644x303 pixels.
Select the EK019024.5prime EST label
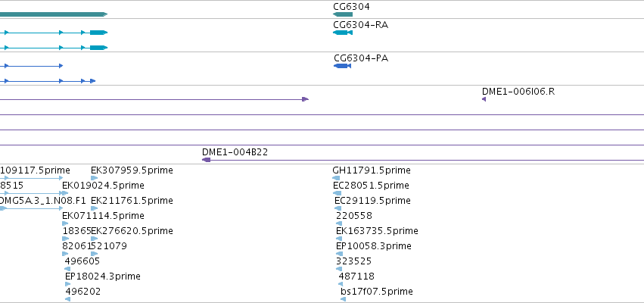(x=103, y=186)
